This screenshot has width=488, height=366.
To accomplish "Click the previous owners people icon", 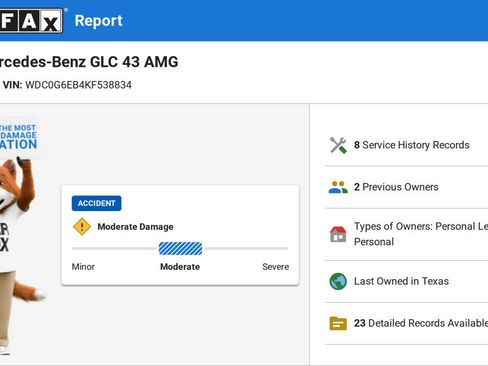I will click(x=338, y=187).
